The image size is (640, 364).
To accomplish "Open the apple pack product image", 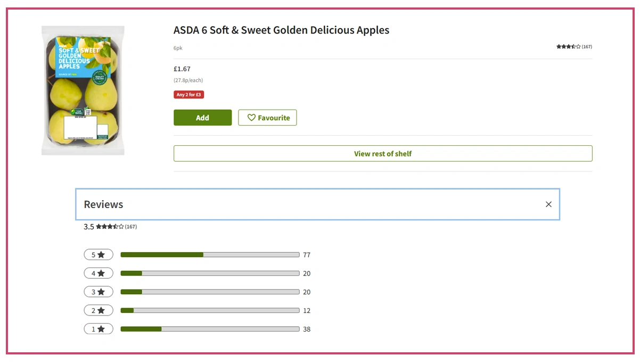I will [83, 90].
